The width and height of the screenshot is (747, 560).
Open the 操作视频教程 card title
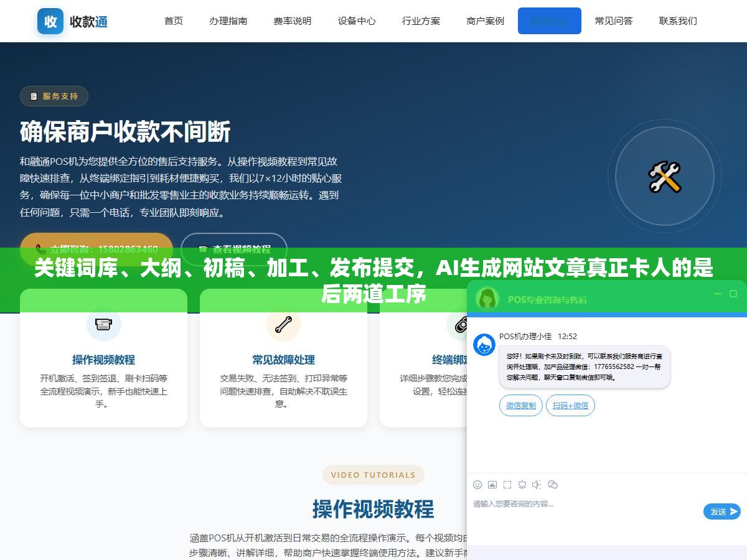[x=103, y=360]
